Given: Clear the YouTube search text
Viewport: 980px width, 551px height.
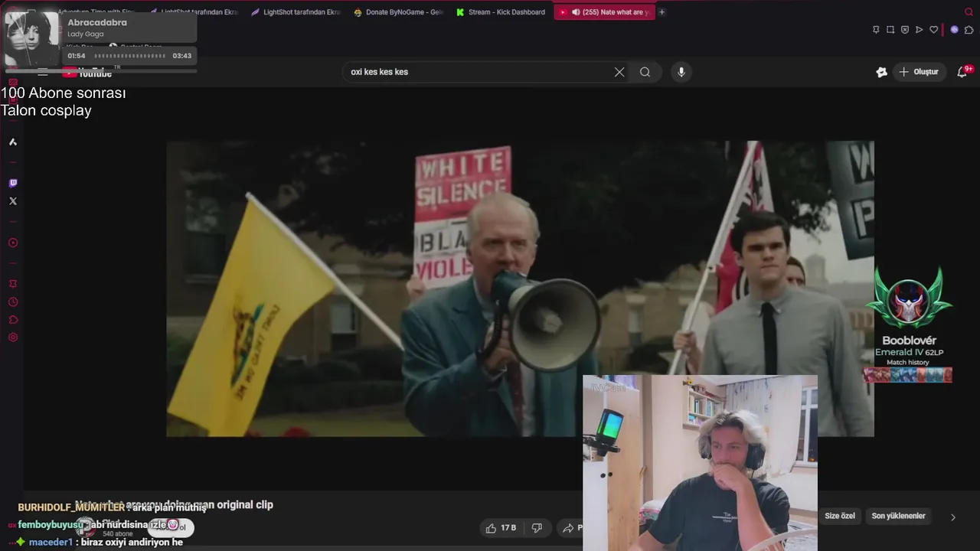Looking at the screenshot, I should (619, 72).
